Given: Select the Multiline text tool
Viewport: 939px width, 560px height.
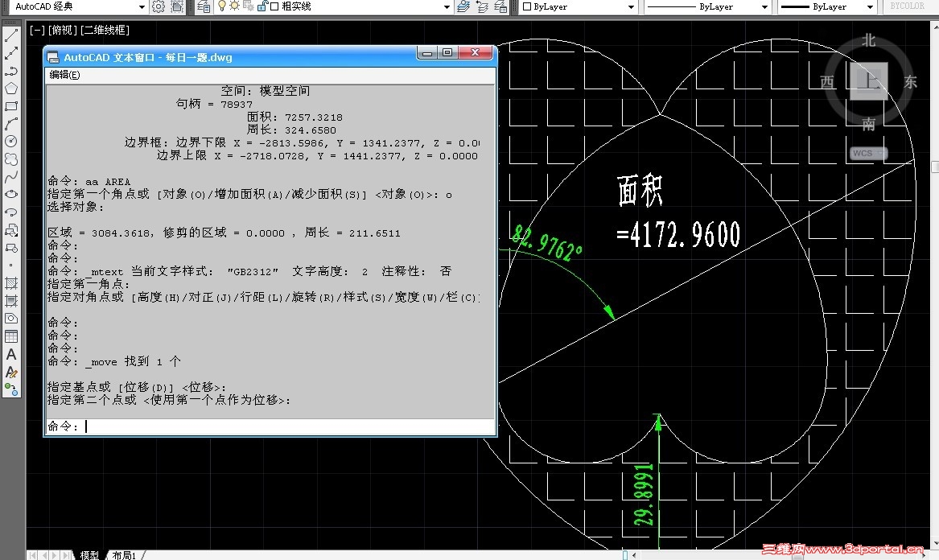Looking at the screenshot, I should point(10,355).
